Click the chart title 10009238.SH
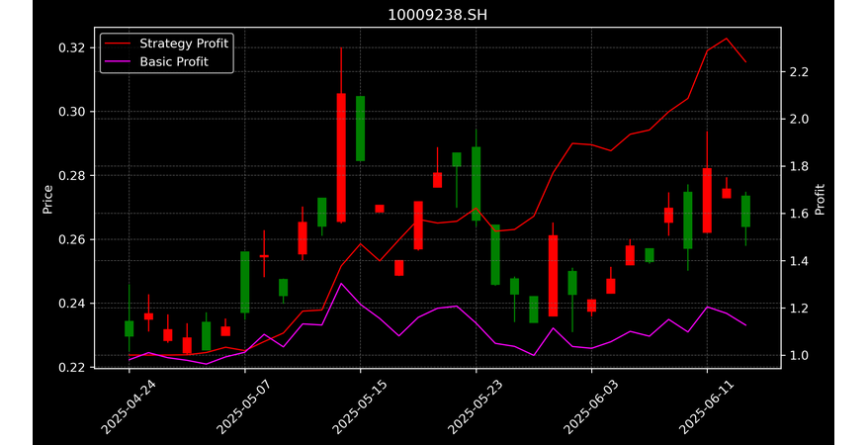Image resolution: width=868 pixels, height=445 pixels. pos(437,15)
